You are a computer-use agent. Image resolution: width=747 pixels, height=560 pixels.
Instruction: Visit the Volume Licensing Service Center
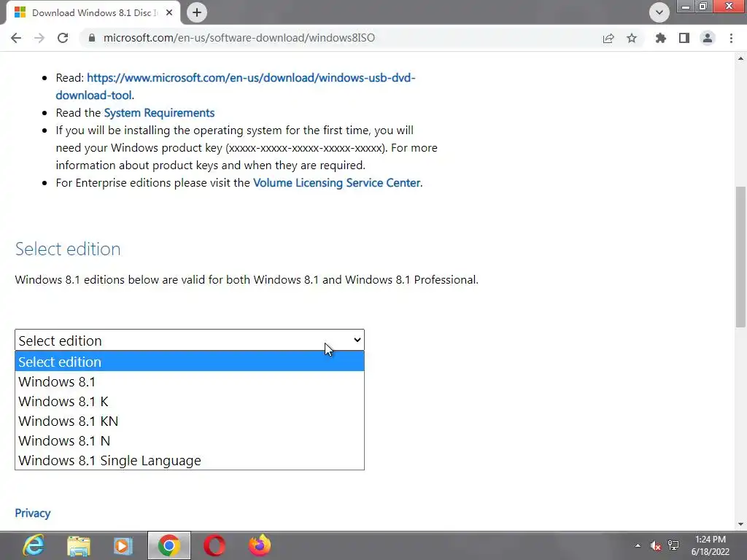[337, 183]
